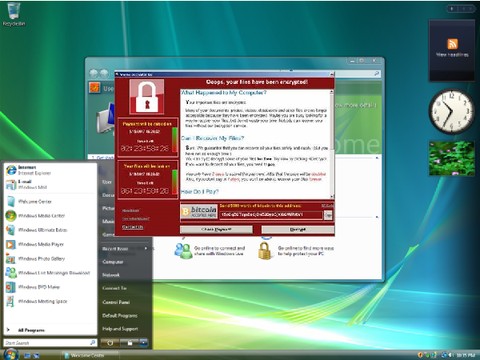Screen dimensions: 480x360
Task: Click the slideshow photo gadget thumbnail
Action: pyautogui.click(x=452, y=158)
